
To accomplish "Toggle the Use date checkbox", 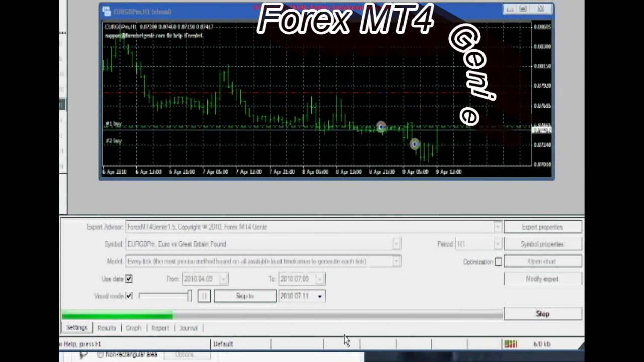I will click(x=129, y=279).
